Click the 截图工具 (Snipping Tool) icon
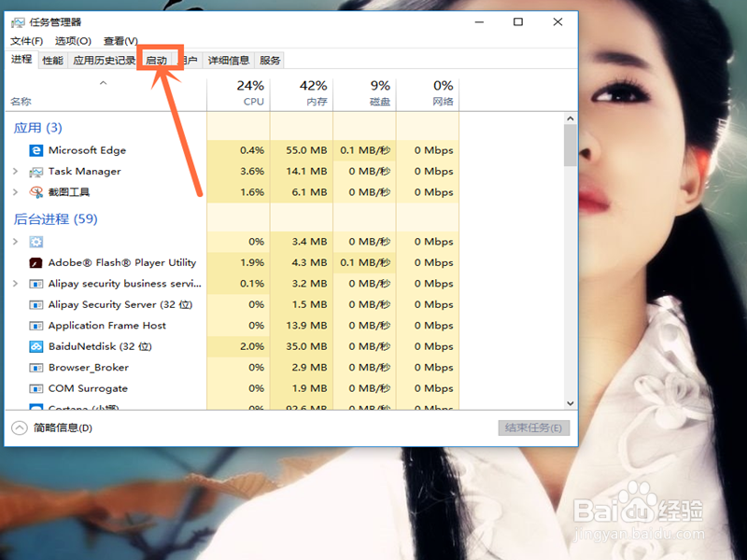This screenshot has width=747, height=560. (35, 192)
